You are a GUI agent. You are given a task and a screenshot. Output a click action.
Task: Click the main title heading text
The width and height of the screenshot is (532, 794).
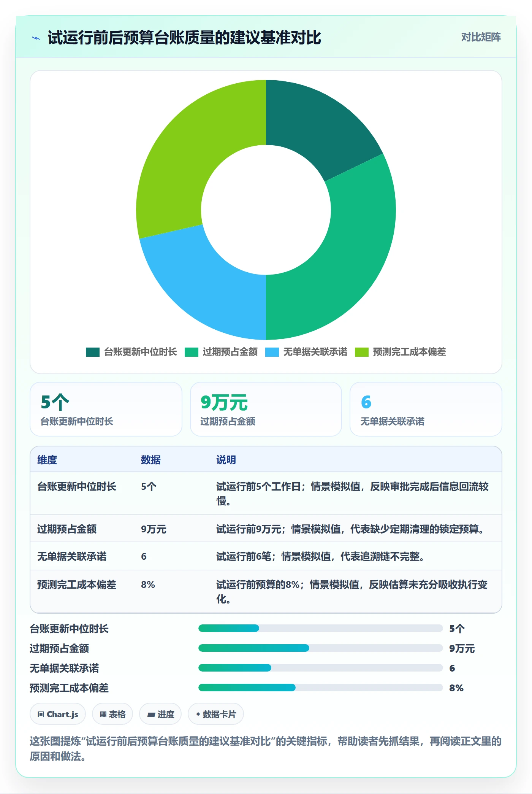point(184,38)
